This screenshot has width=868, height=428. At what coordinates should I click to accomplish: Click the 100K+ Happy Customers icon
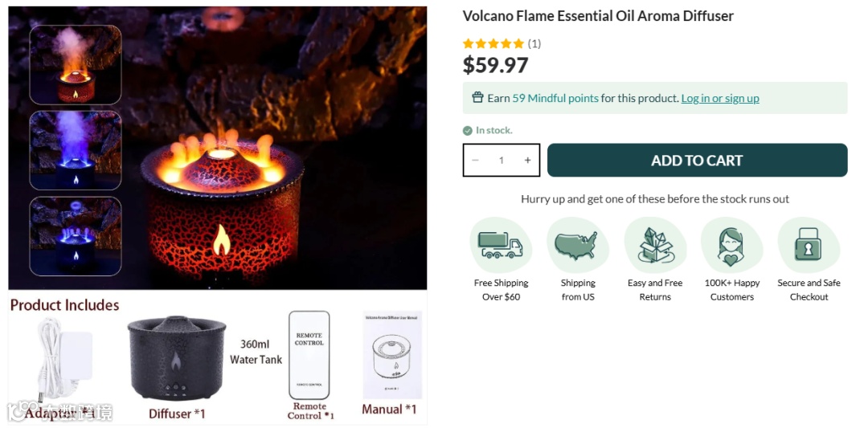(x=732, y=245)
